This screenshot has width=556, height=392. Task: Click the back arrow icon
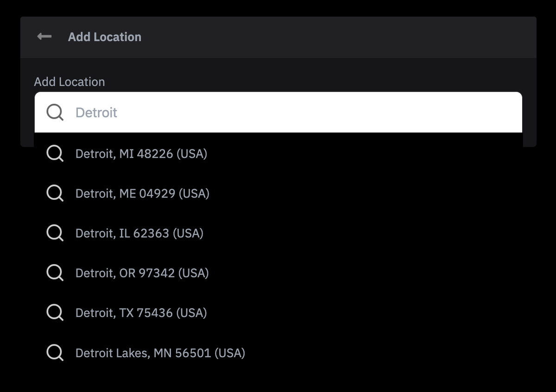[x=44, y=37]
